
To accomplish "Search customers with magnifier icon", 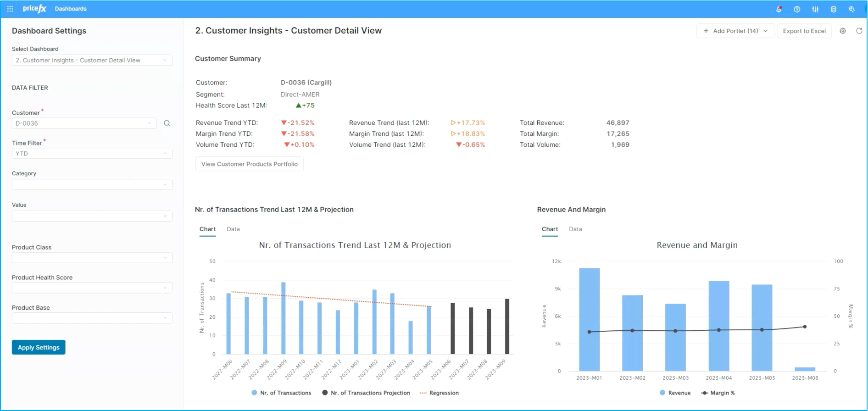I will (x=167, y=123).
